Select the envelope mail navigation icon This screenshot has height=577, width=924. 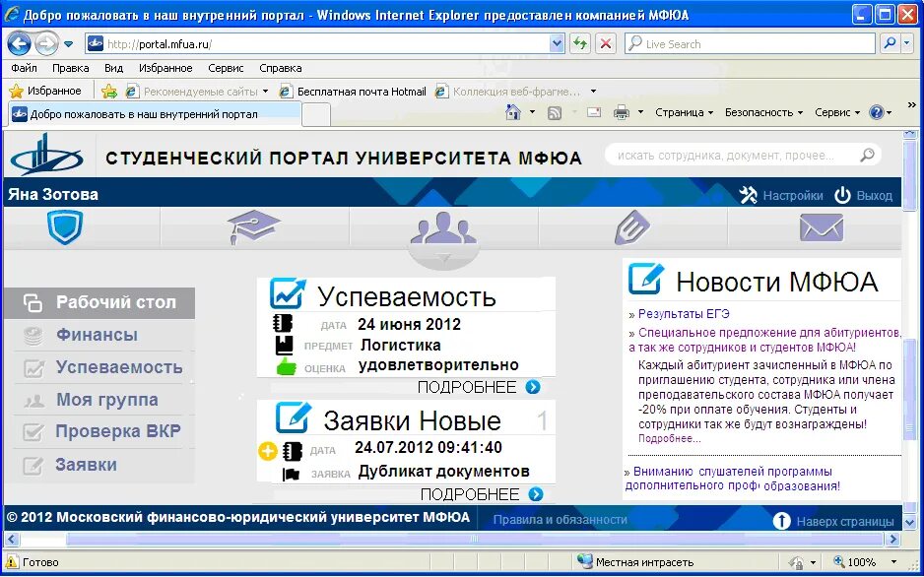point(822,227)
